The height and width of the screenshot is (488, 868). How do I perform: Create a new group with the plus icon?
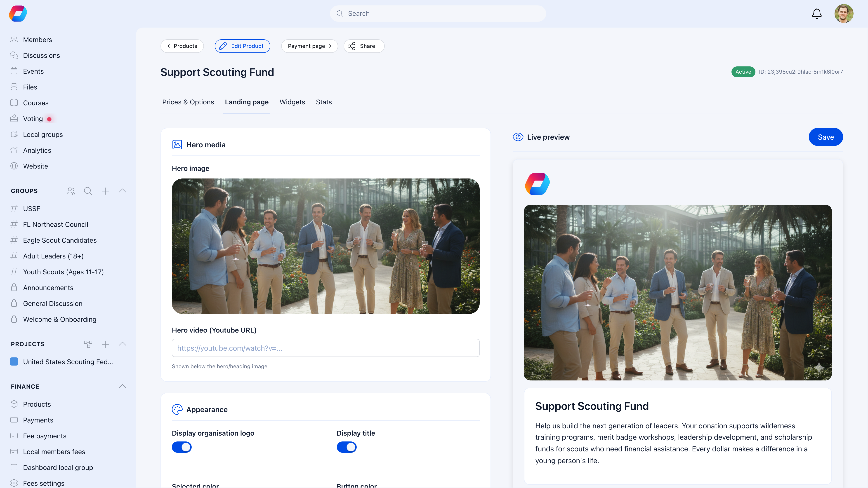point(105,191)
